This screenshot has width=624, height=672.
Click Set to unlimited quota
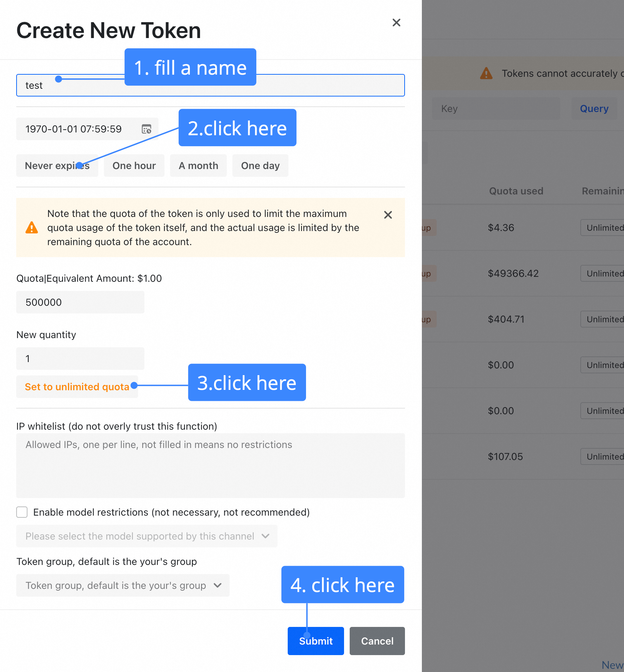pyautogui.click(x=77, y=387)
